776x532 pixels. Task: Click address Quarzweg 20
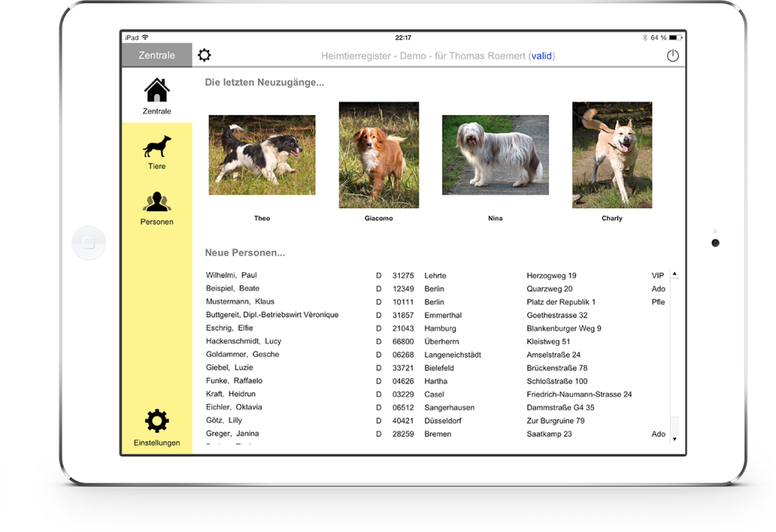point(549,289)
